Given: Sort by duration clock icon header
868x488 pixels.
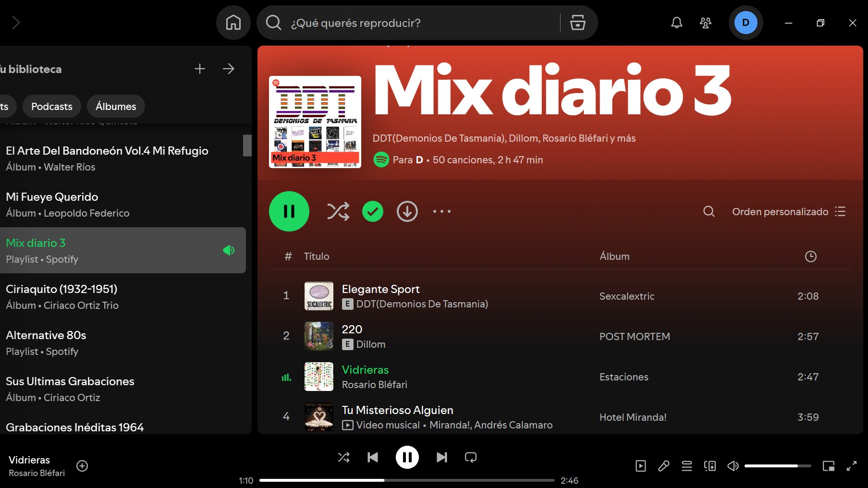Looking at the screenshot, I should coord(811,256).
